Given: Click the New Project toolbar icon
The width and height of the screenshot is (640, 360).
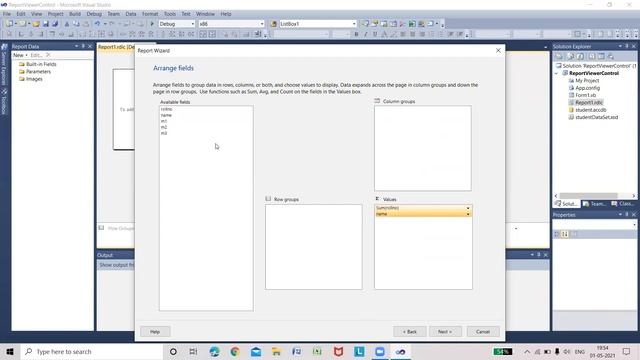Looking at the screenshot, I should tap(9, 24).
